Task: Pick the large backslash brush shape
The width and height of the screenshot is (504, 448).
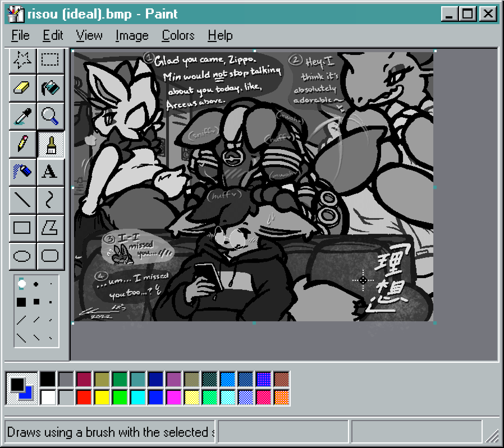Action: 22,338
